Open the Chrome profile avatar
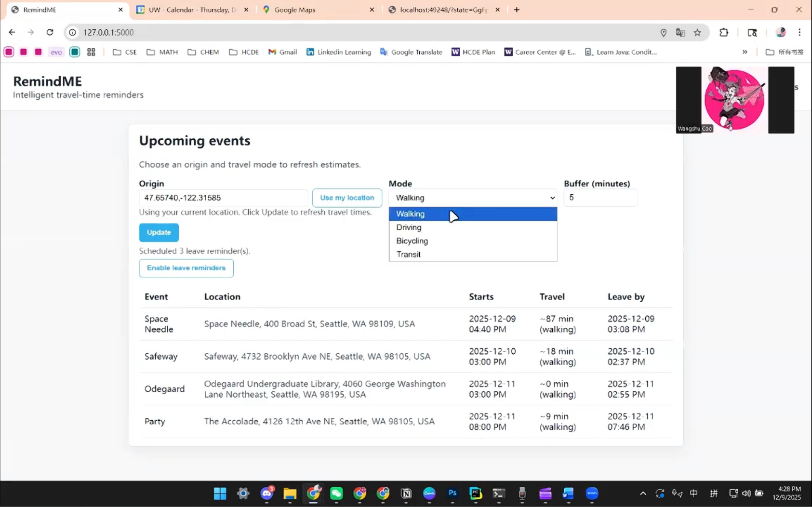 point(781,32)
